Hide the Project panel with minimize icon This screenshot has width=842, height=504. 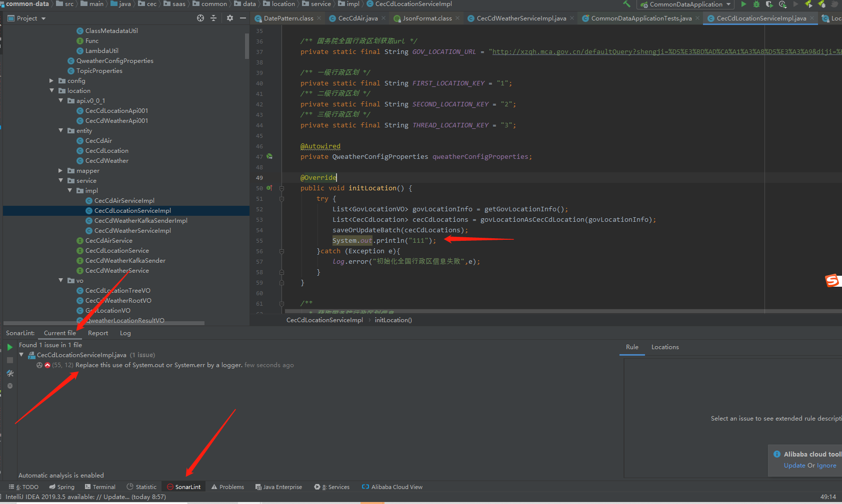coord(243,18)
